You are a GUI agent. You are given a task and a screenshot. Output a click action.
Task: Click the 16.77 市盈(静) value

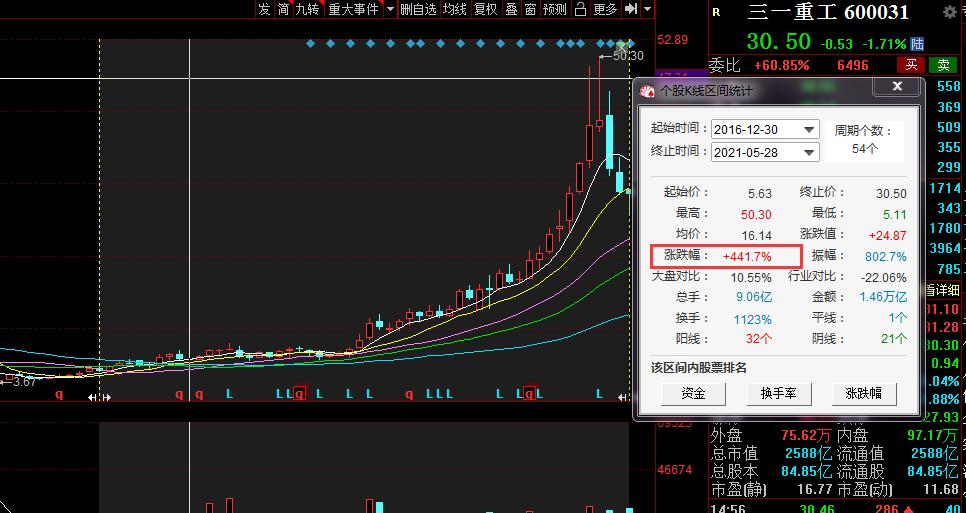pyautogui.click(x=814, y=490)
